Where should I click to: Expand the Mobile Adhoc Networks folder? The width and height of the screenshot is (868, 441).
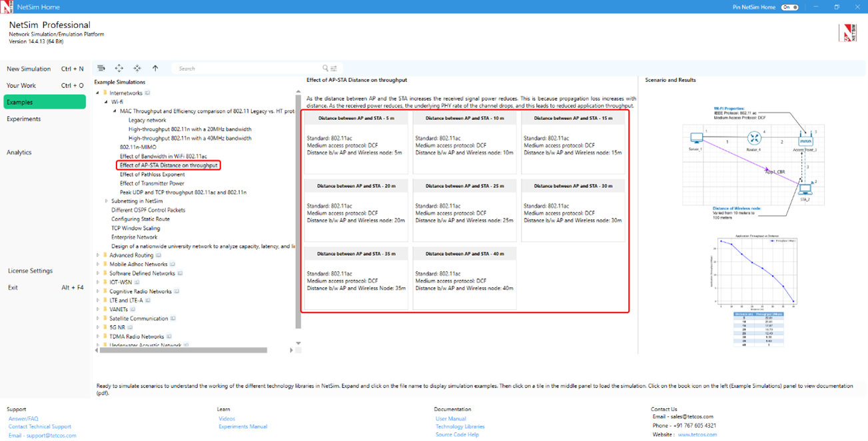(98, 264)
